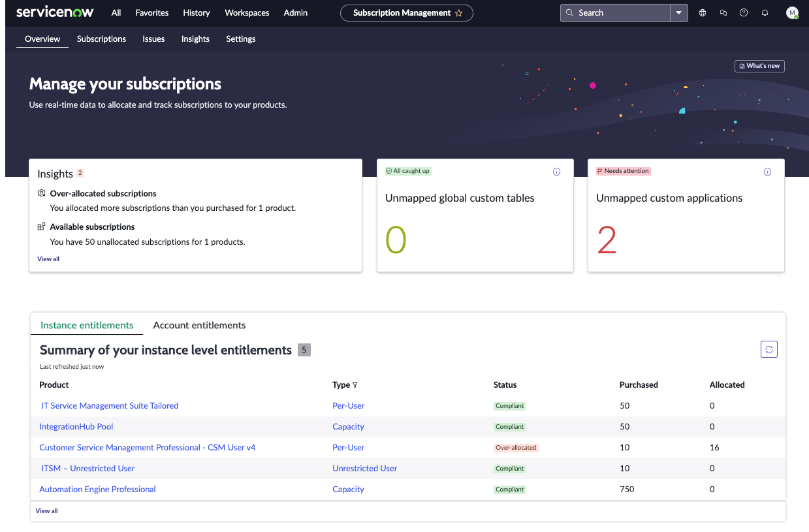
Task: Open ITSM – Unrestricted User product
Action: pos(88,469)
